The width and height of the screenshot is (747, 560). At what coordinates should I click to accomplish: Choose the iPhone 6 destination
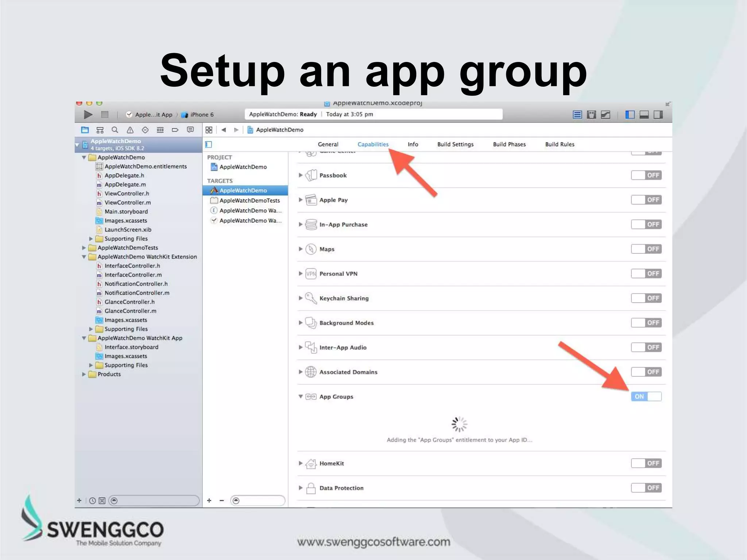point(198,115)
